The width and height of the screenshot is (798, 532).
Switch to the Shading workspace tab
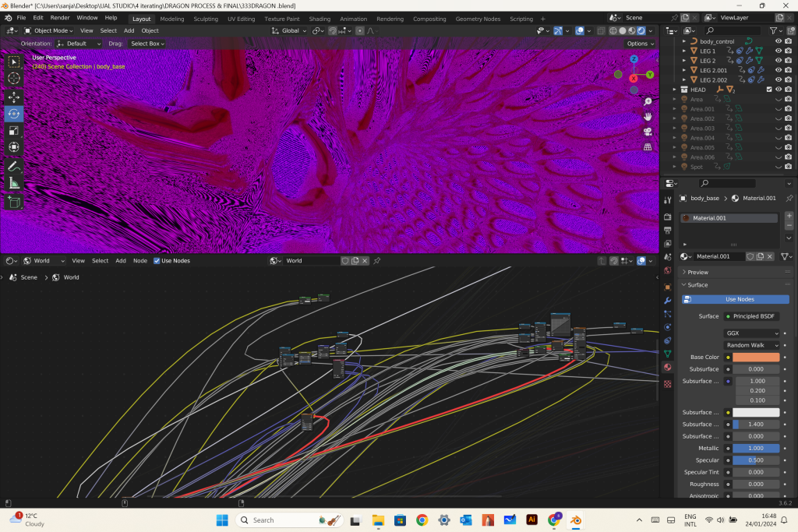tap(320, 19)
